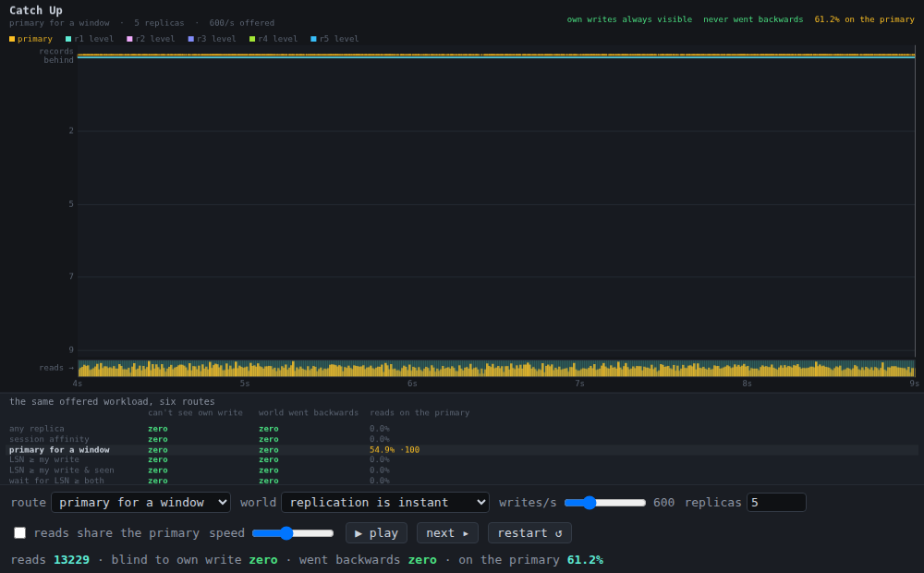This screenshot has width=924, height=573.
Task: Click the r1 level legend swatch
Action: pyautogui.click(x=68, y=39)
